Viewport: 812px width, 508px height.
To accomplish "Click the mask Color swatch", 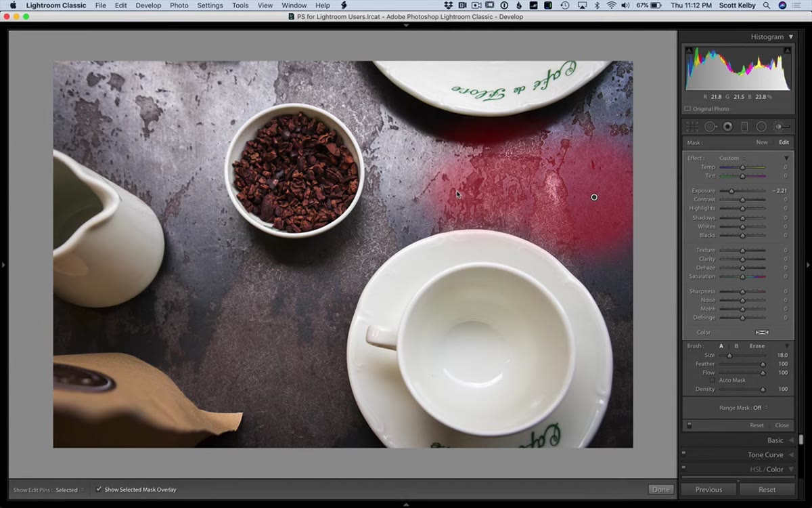I will click(762, 333).
